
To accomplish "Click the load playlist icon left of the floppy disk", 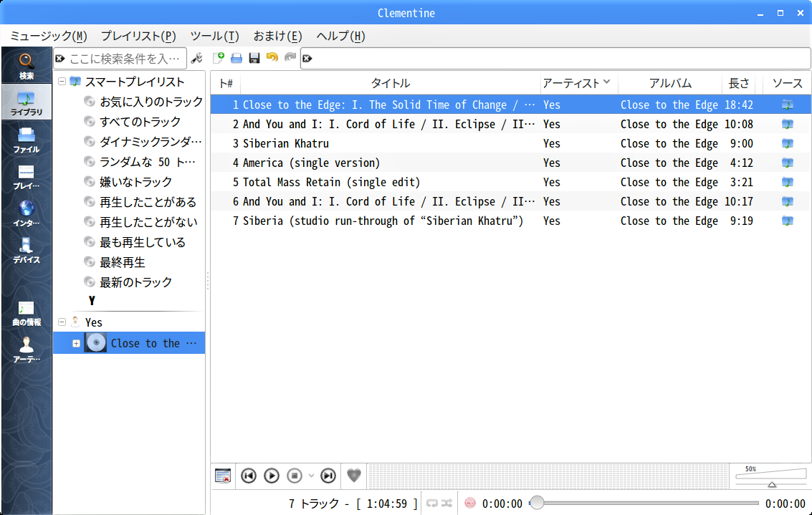I will pyautogui.click(x=236, y=58).
